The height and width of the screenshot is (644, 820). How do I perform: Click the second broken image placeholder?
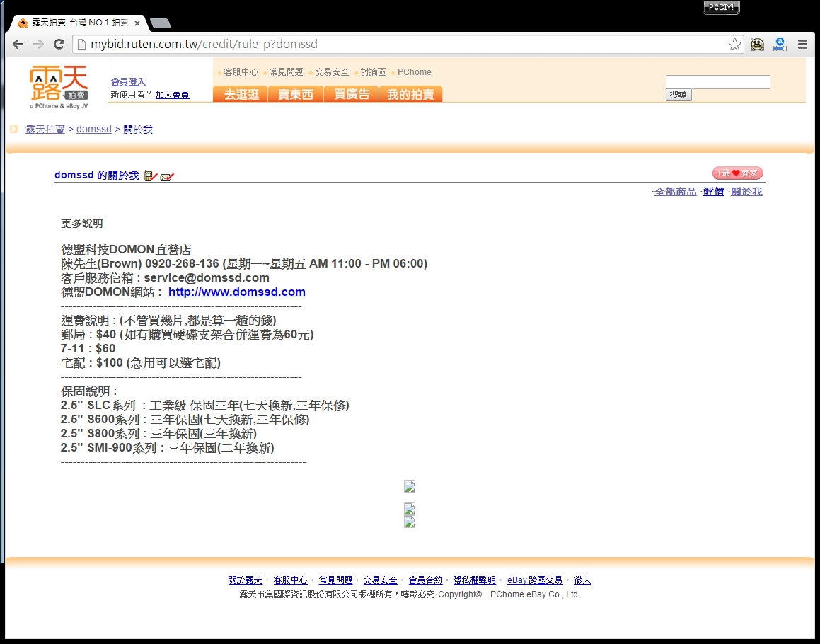coord(410,509)
